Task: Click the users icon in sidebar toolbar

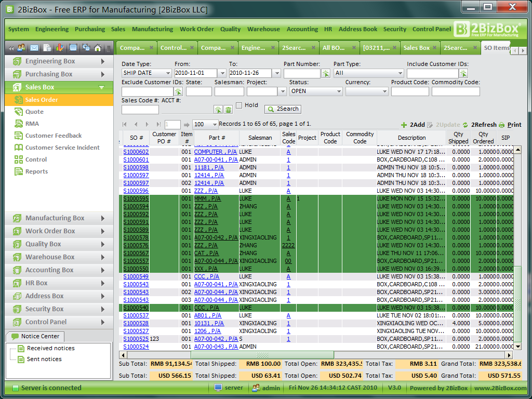Action: 21,48
